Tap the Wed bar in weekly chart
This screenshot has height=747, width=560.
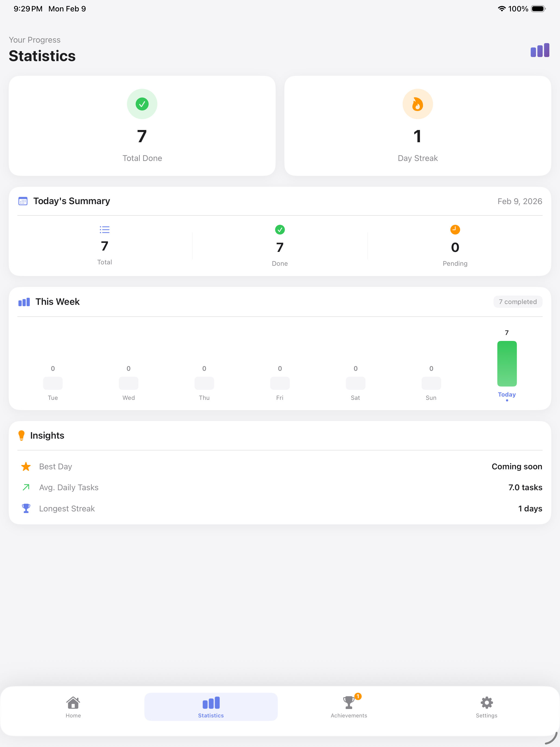point(129,383)
